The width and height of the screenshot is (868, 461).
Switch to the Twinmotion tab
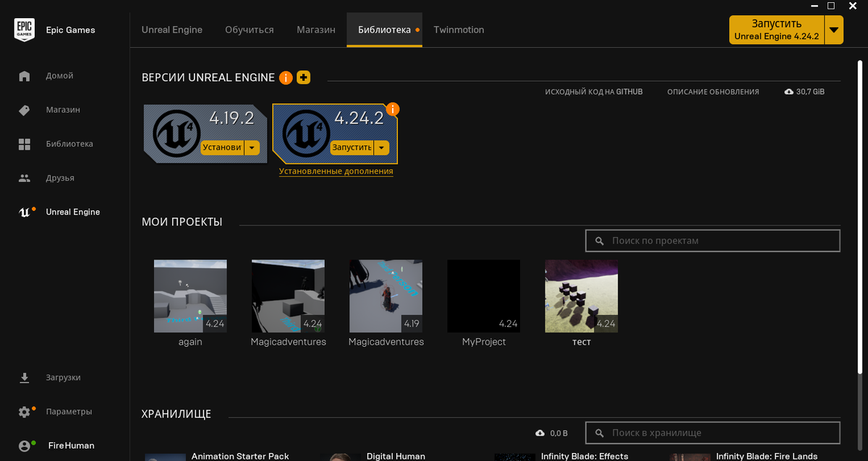[x=459, y=30]
